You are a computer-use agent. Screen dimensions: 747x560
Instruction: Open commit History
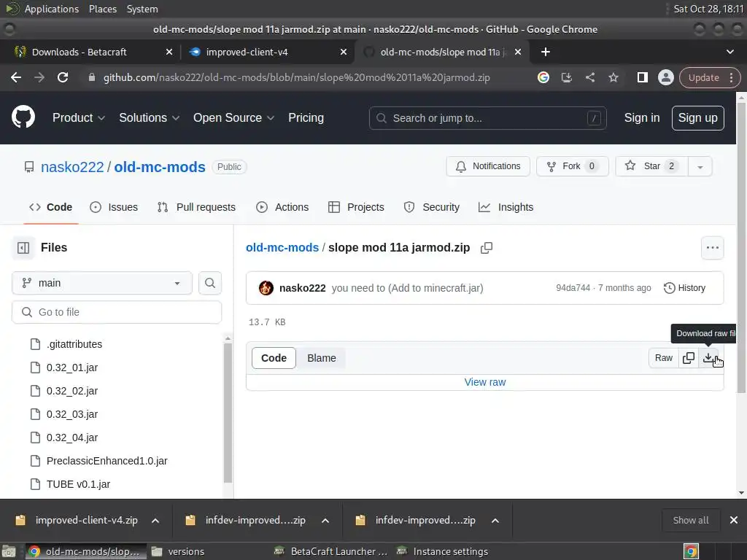[684, 287]
